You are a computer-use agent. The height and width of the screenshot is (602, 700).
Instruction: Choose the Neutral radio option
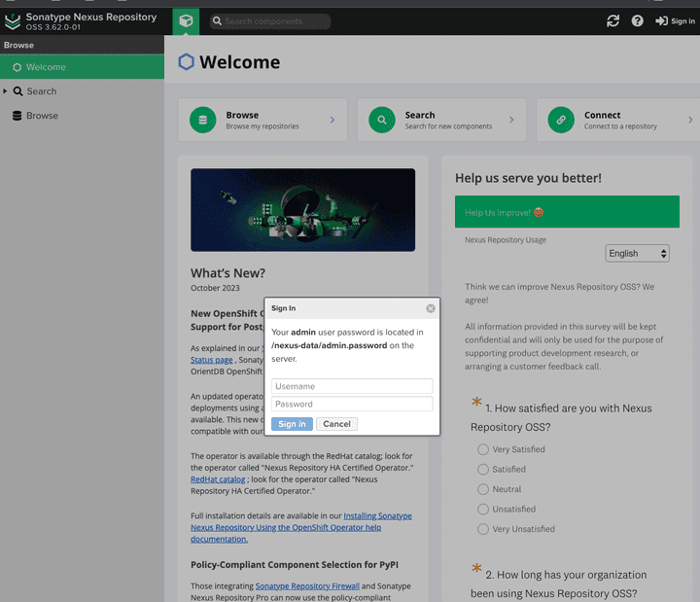tap(483, 489)
